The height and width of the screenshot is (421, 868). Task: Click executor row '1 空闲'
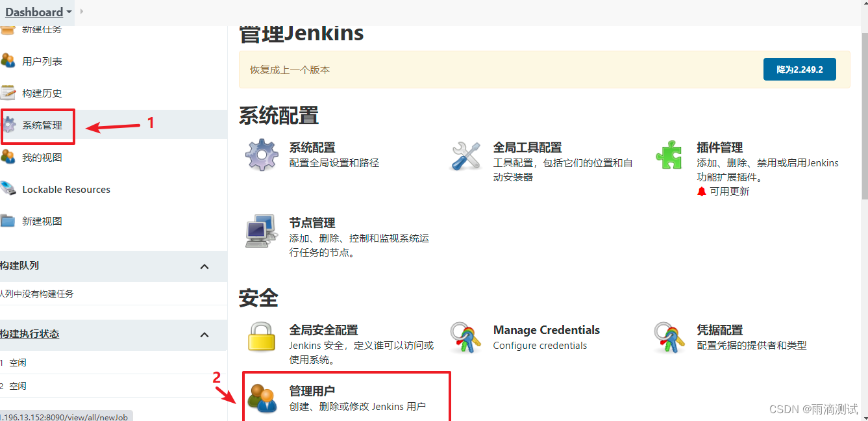point(114,363)
